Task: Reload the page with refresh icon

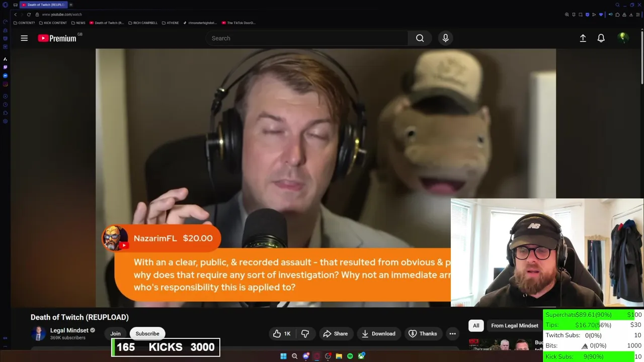Action: pos(29,15)
